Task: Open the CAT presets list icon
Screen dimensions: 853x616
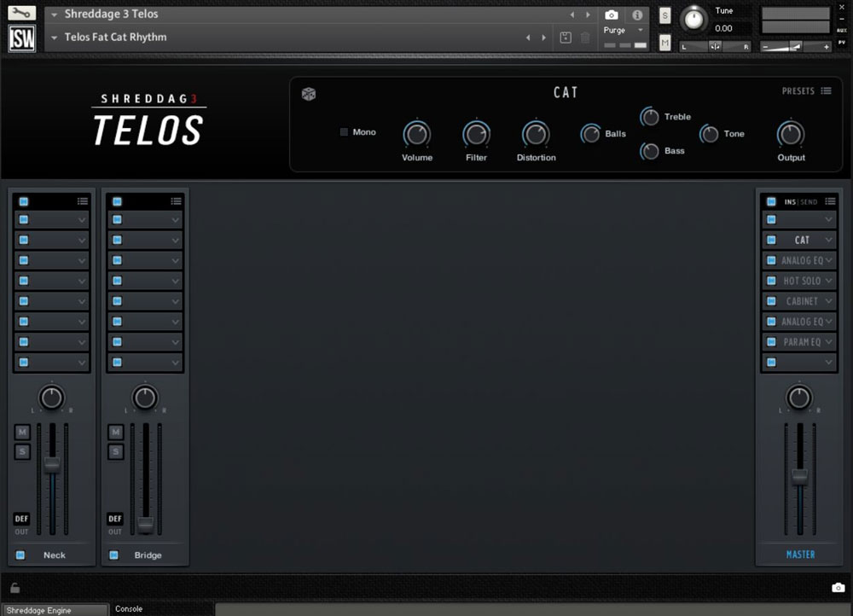Action: coord(827,91)
